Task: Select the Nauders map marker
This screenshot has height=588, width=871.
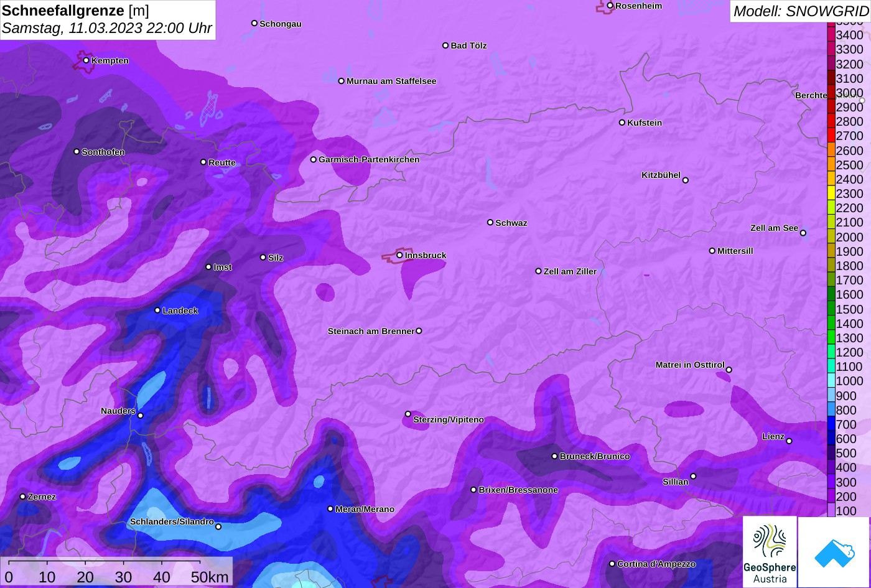Action: [140, 416]
